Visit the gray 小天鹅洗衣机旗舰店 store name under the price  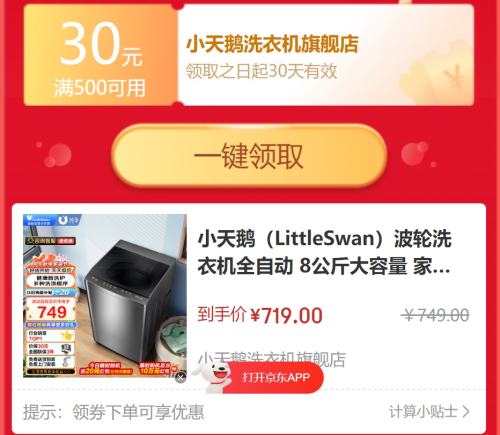pos(272,358)
